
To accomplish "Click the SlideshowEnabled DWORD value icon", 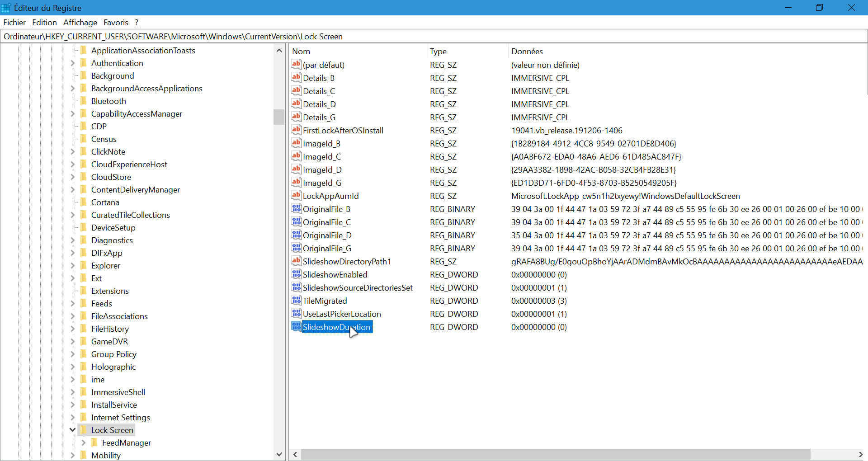I will (x=297, y=274).
